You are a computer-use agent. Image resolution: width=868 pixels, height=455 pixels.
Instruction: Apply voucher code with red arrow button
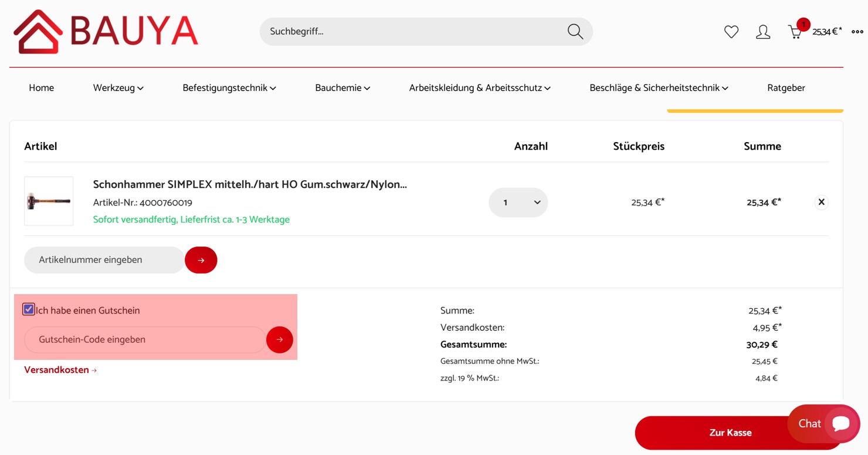point(280,339)
